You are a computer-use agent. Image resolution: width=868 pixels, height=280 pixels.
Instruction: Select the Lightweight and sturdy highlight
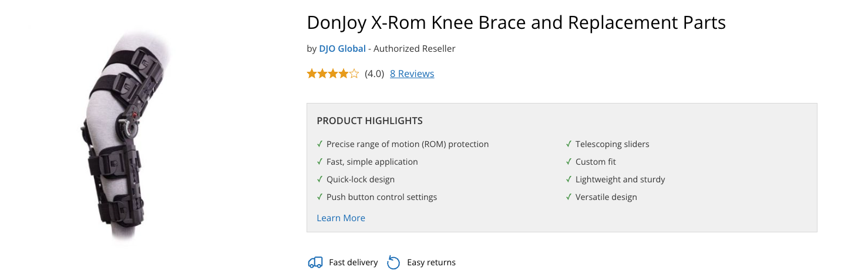(620, 179)
